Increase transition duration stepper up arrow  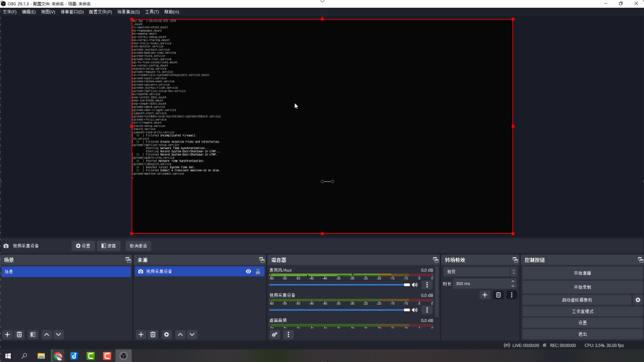(x=513, y=281)
